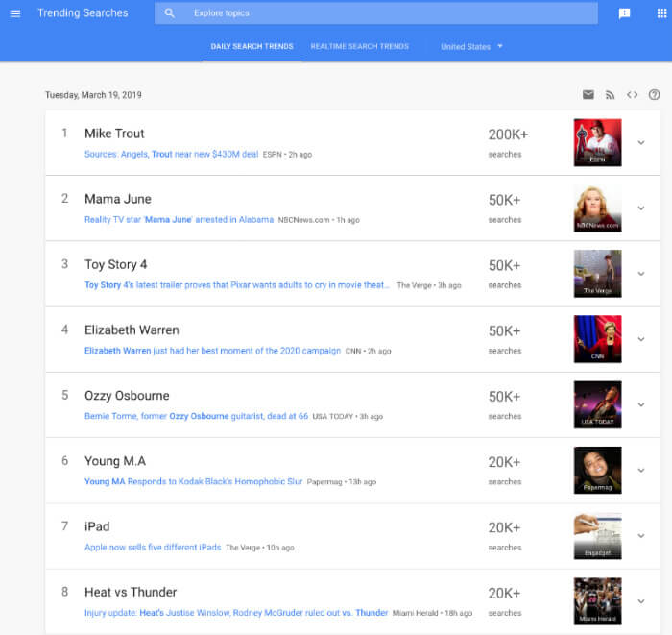Select the Ozzy Osbourne title
Viewport: 672px width, 635px height.
(x=127, y=396)
